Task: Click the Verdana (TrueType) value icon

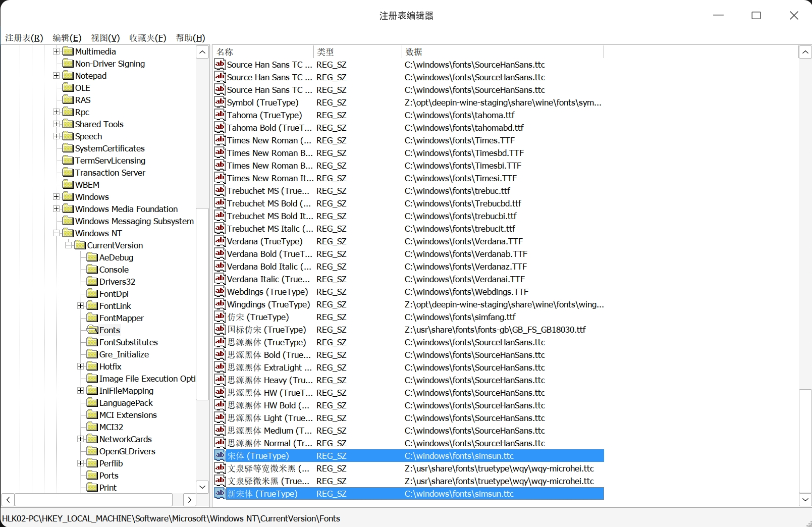Action: tap(220, 241)
